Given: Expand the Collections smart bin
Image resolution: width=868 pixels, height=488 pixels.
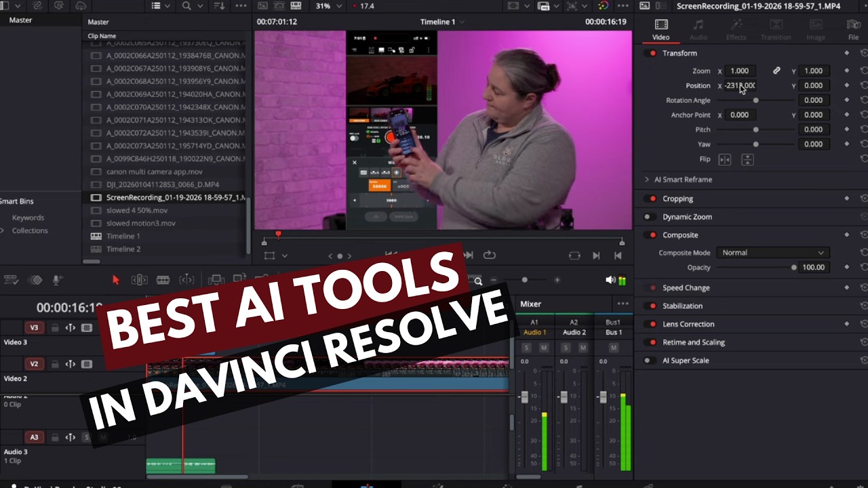Looking at the screenshot, I should click(3, 230).
